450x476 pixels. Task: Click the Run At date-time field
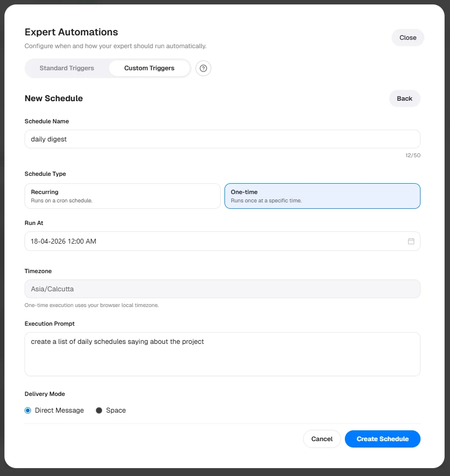222,241
